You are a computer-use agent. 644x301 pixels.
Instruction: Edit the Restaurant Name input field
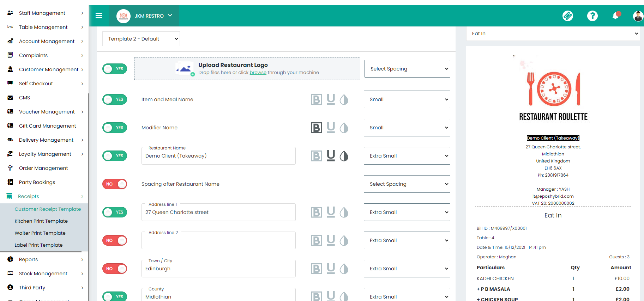coord(218,156)
